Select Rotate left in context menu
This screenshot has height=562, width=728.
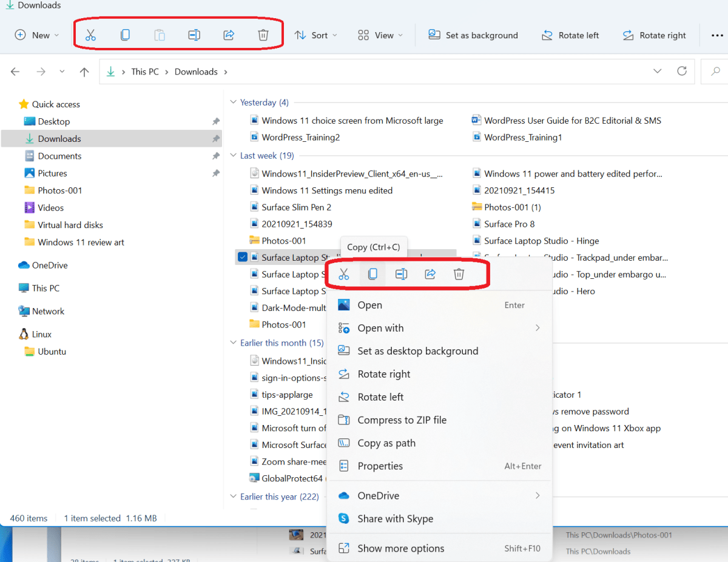point(440,397)
